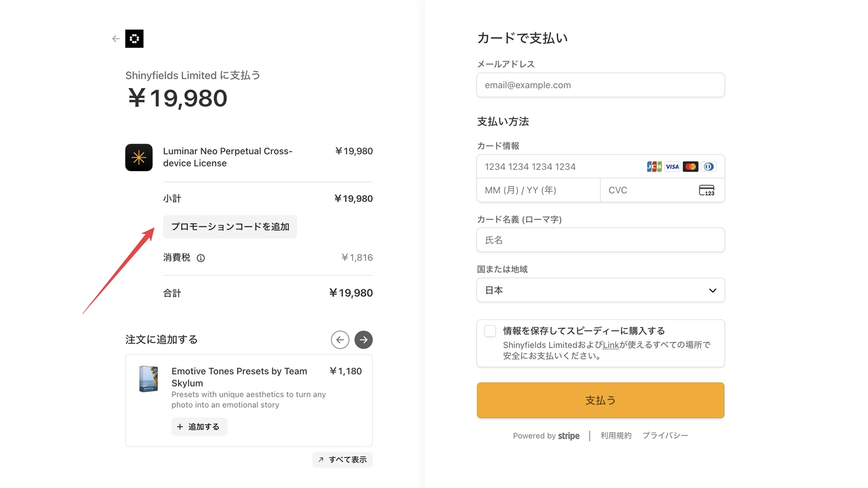Open the すべて表示 link
The height and width of the screenshot is (488, 868).
click(x=342, y=460)
